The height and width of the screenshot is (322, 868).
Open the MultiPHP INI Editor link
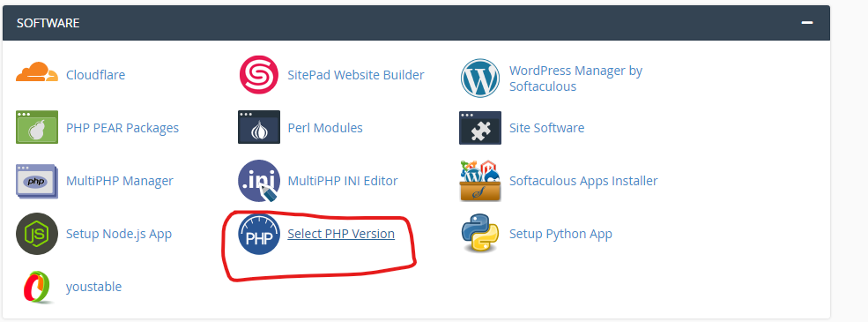click(343, 181)
